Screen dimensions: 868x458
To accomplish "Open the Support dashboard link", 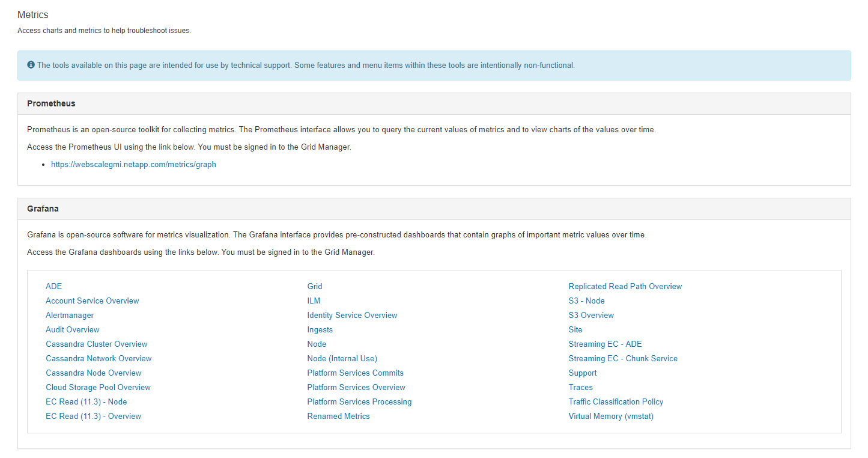I will [583, 373].
